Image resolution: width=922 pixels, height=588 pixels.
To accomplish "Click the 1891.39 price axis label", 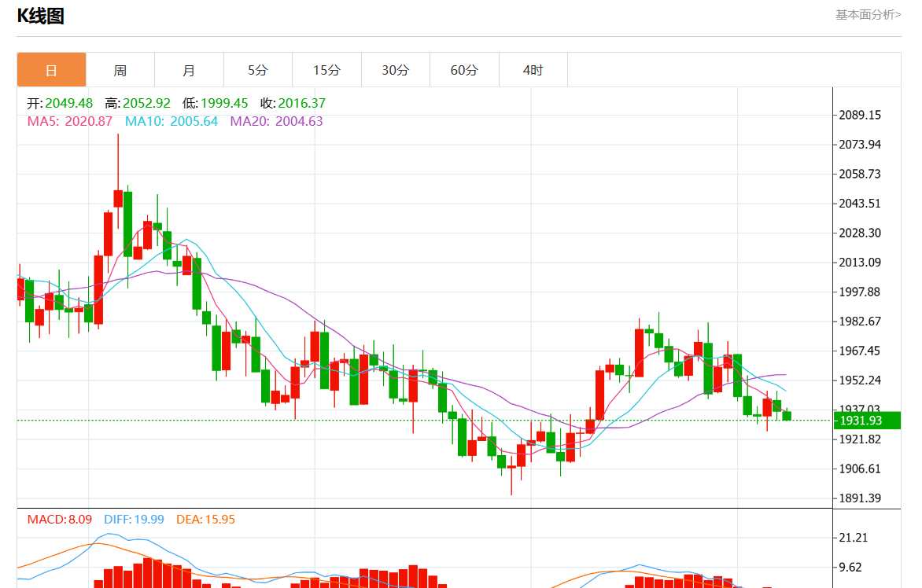I will [860, 498].
